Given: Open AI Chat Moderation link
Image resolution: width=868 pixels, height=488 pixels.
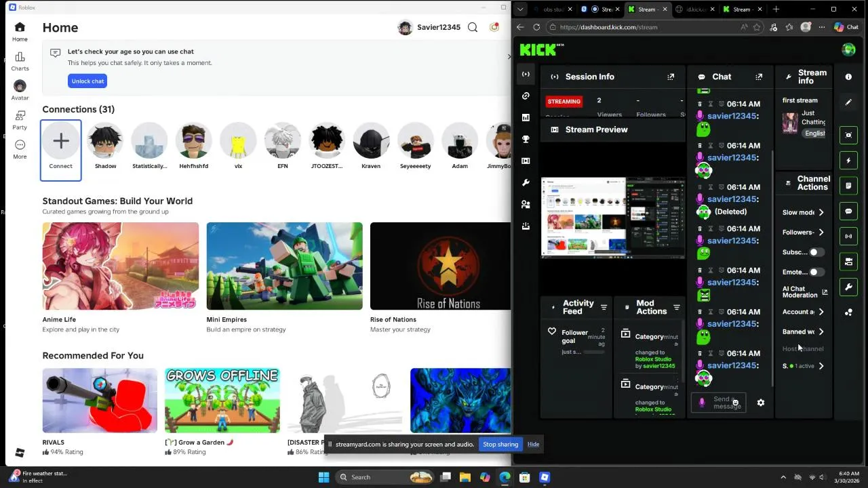Looking at the screenshot, I should point(805,292).
